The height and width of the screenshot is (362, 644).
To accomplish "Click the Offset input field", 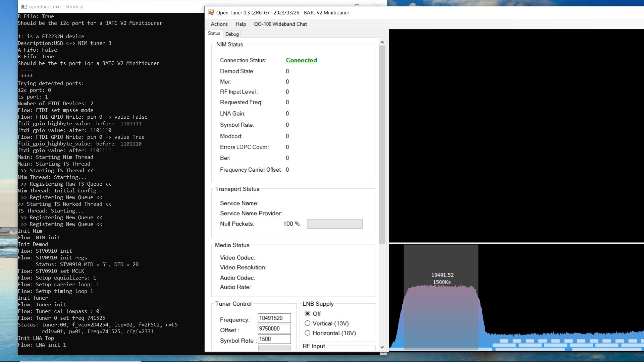I will coord(274,328).
